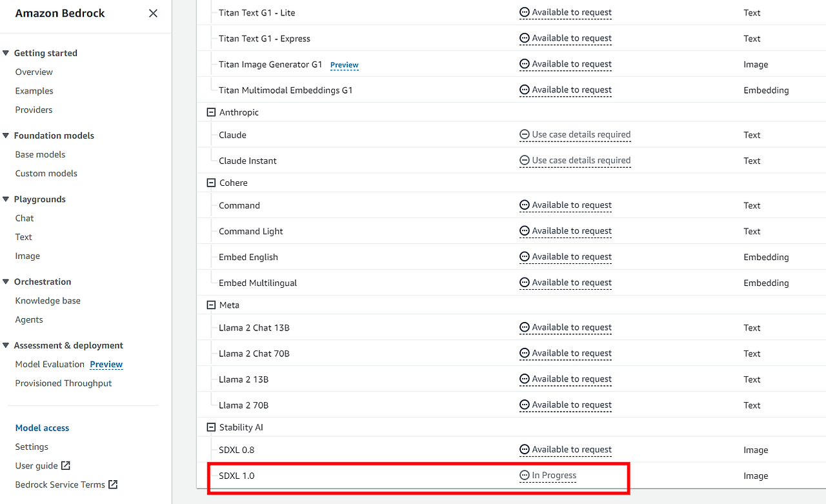826x504 pixels.
Task: Collapse the Getting started sidebar section
Action: point(6,54)
